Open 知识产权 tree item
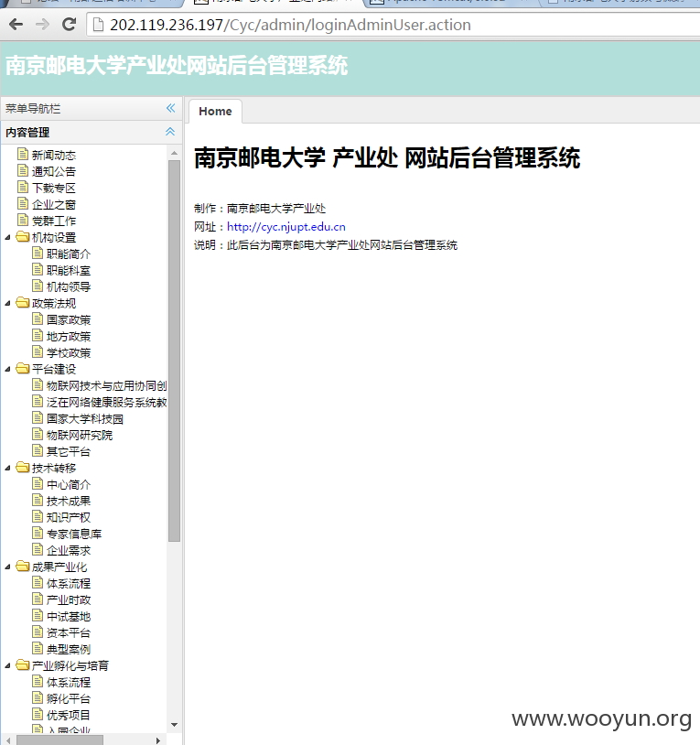This screenshot has width=700, height=745. 69,517
